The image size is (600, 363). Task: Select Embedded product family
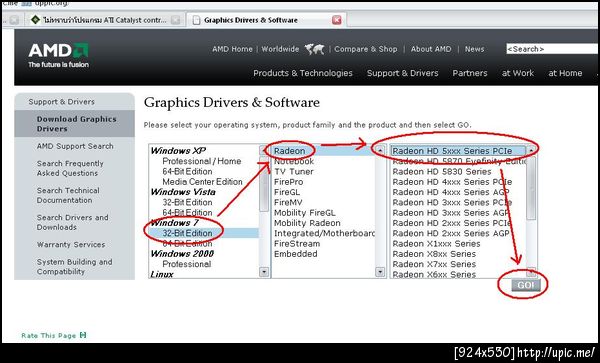pyautogui.click(x=295, y=254)
